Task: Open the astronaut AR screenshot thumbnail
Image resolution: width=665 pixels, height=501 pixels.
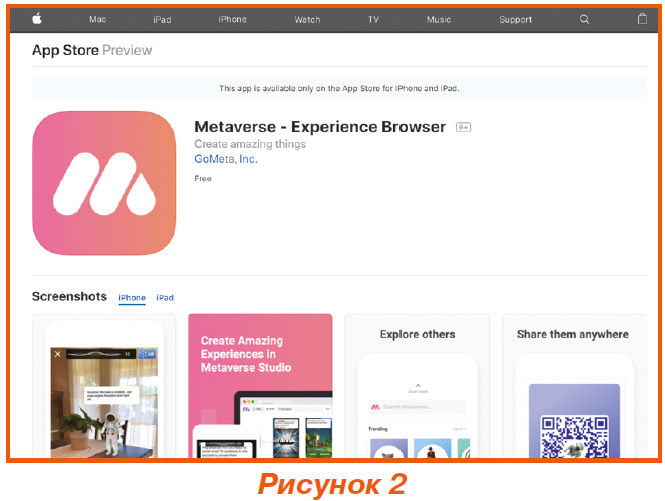Action: pyautogui.click(x=104, y=386)
